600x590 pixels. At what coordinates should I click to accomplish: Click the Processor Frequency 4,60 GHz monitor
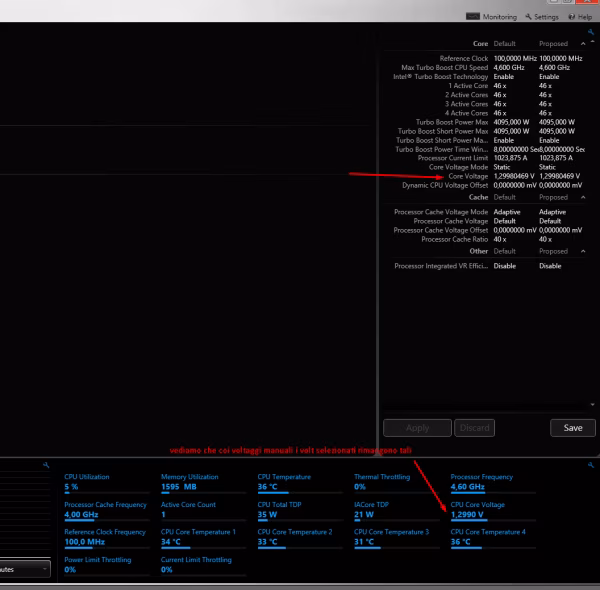493,483
